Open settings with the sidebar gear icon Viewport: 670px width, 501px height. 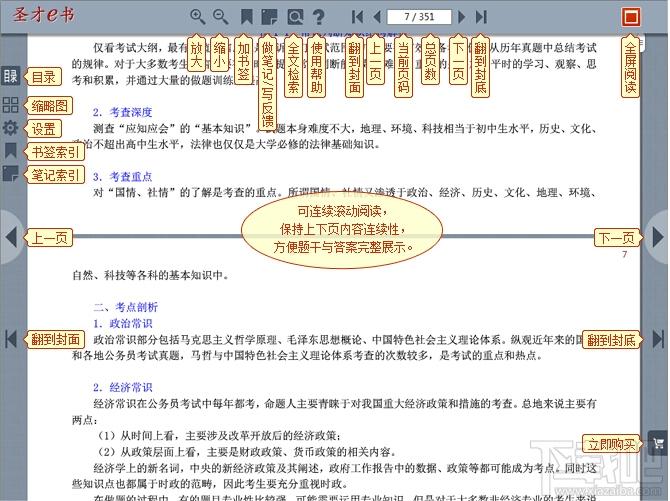pyautogui.click(x=10, y=128)
